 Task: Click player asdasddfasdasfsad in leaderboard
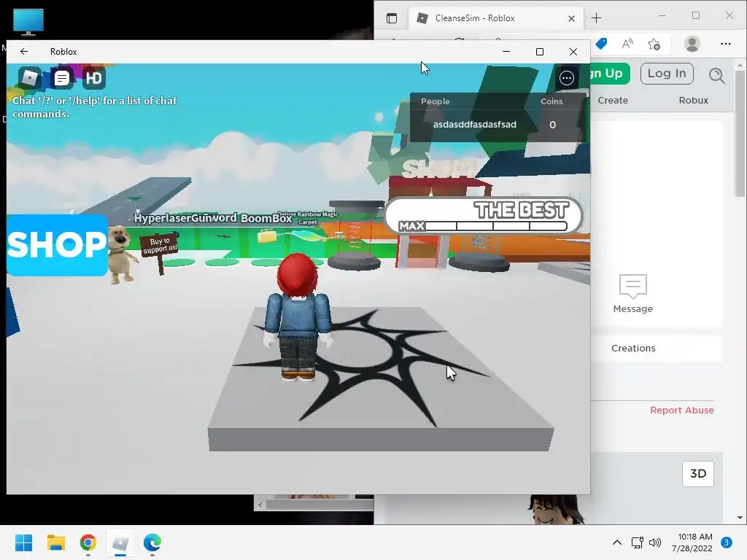click(x=475, y=125)
